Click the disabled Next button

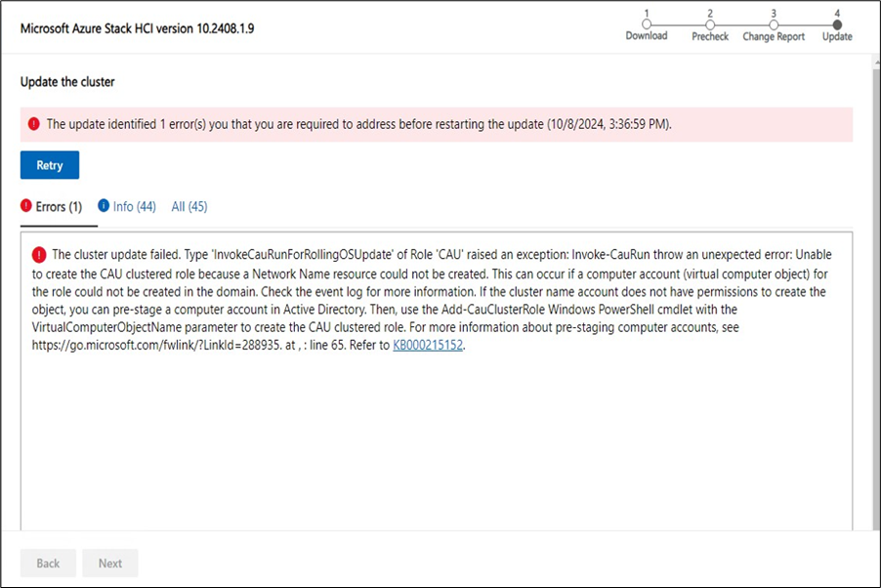pyautogui.click(x=109, y=563)
